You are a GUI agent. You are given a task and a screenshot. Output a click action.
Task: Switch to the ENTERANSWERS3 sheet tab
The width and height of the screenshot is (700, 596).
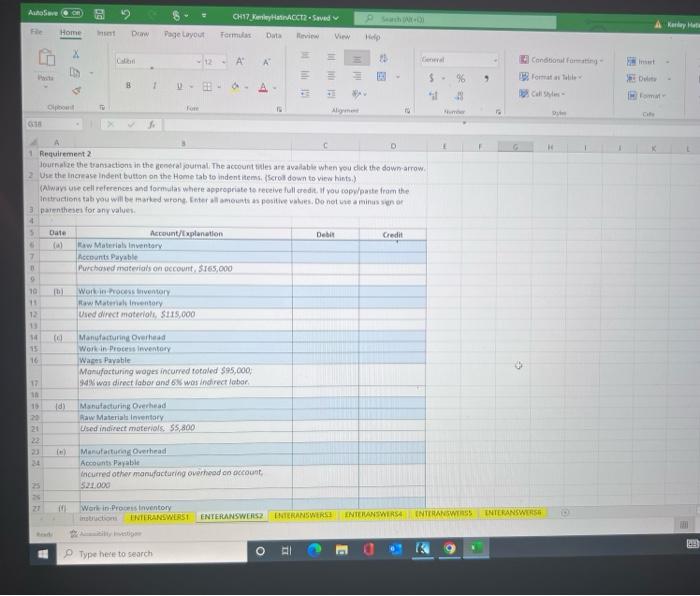tap(303, 515)
